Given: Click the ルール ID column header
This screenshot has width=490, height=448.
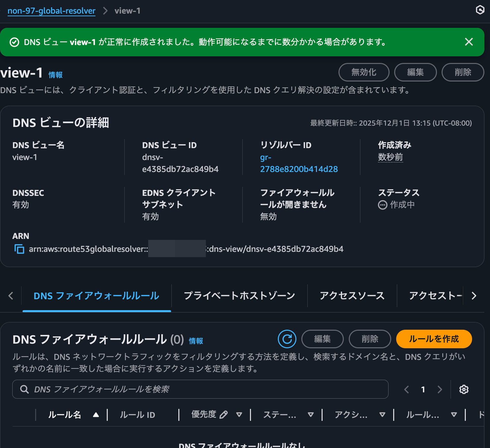Looking at the screenshot, I should coord(138,415).
